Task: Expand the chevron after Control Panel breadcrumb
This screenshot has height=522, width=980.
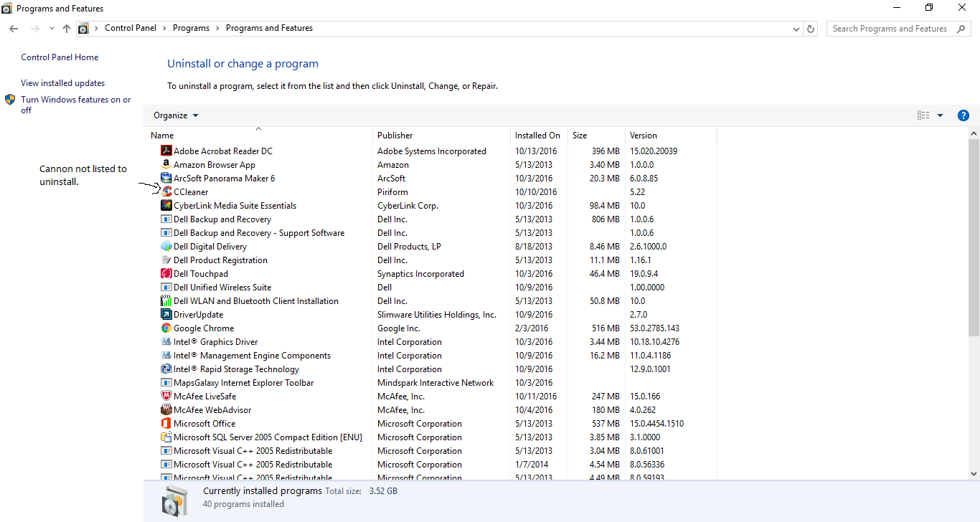Action: click(164, 29)
